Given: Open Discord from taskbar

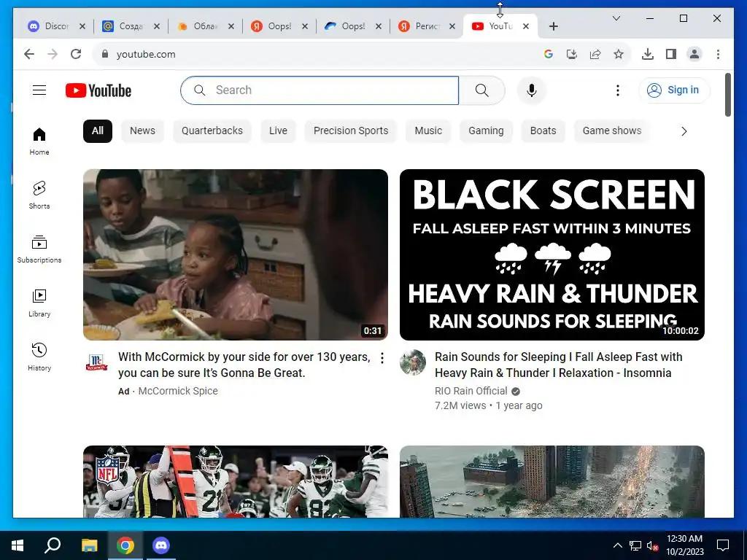Looking at the screenshot, I should pyautogui.click(x=161, y=545).
